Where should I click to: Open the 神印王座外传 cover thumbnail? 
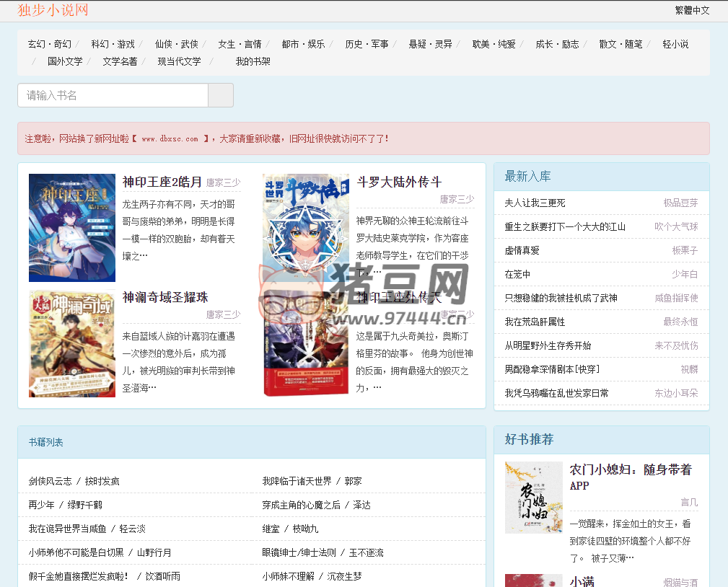coord(305,343)
